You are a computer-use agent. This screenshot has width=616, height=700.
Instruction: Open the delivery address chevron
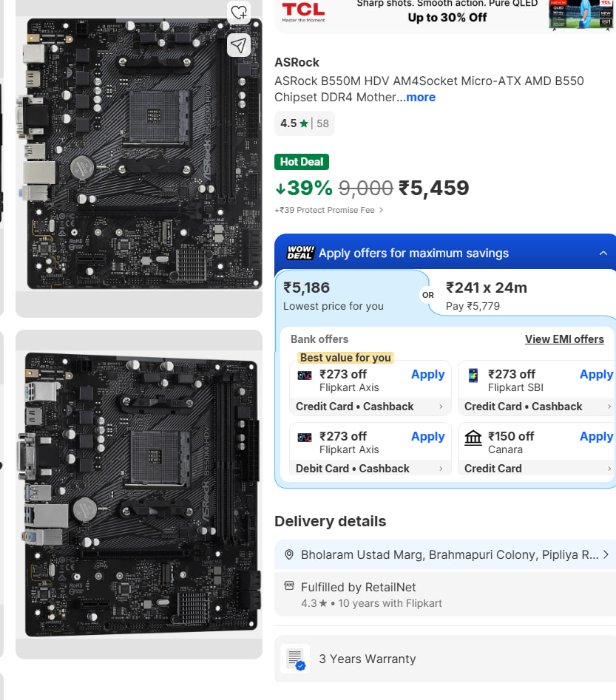[606, 554]
